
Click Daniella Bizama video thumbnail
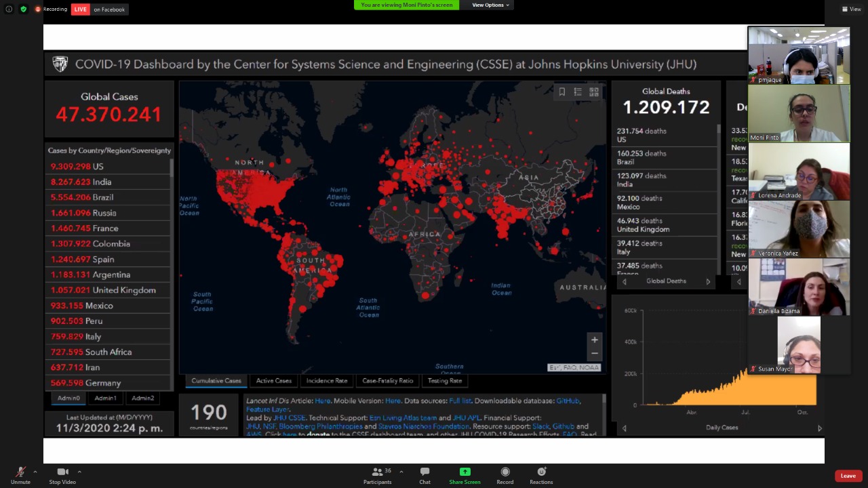pyautogui.click(x=799, y=287)
